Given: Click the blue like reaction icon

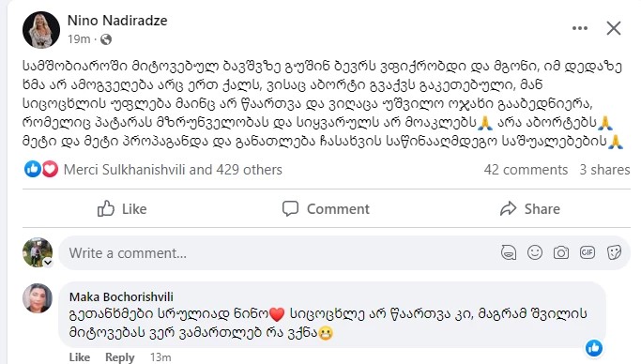Looking at the screenshot, I should (32, 169).
